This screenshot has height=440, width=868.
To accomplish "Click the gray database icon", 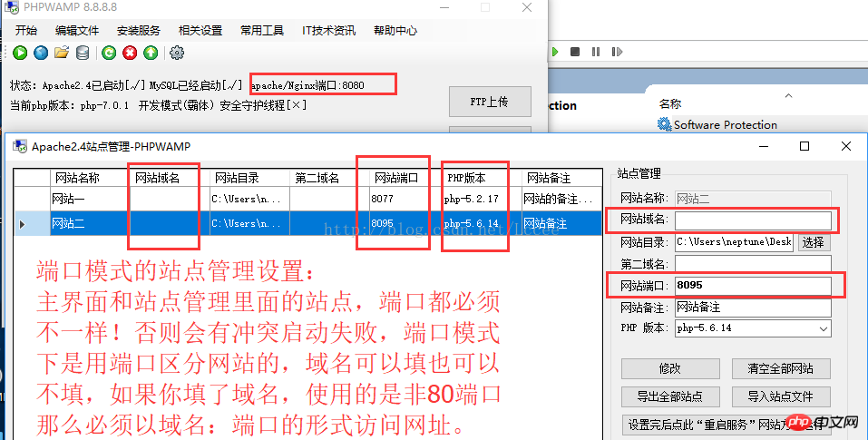I will coord(83,53).
